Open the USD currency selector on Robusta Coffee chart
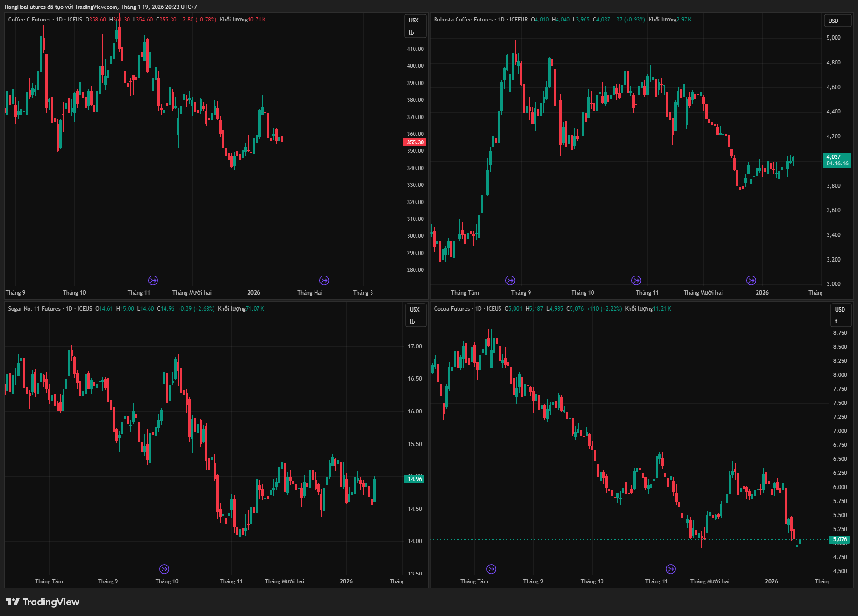858x616 pixels. pyautogui.click(x=833, y=21)
